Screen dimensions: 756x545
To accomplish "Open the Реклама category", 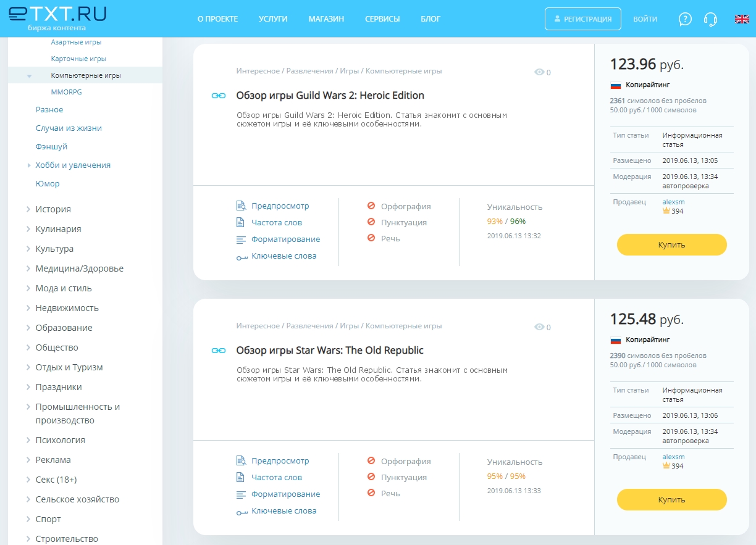I will (53, 460).
